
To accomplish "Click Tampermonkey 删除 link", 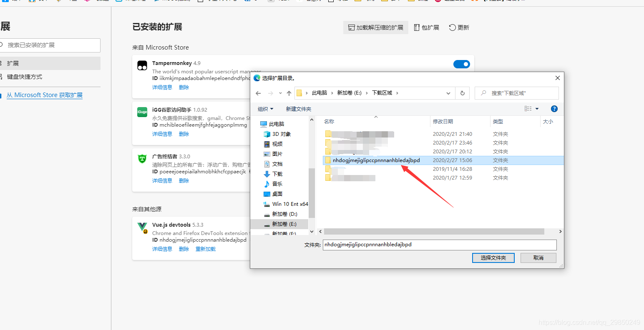I will [x=184, y=87].
